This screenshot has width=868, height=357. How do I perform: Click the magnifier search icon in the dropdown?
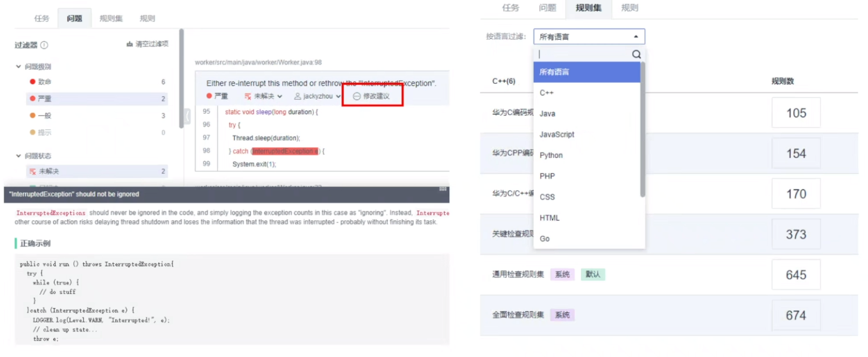tap(637, 54)
